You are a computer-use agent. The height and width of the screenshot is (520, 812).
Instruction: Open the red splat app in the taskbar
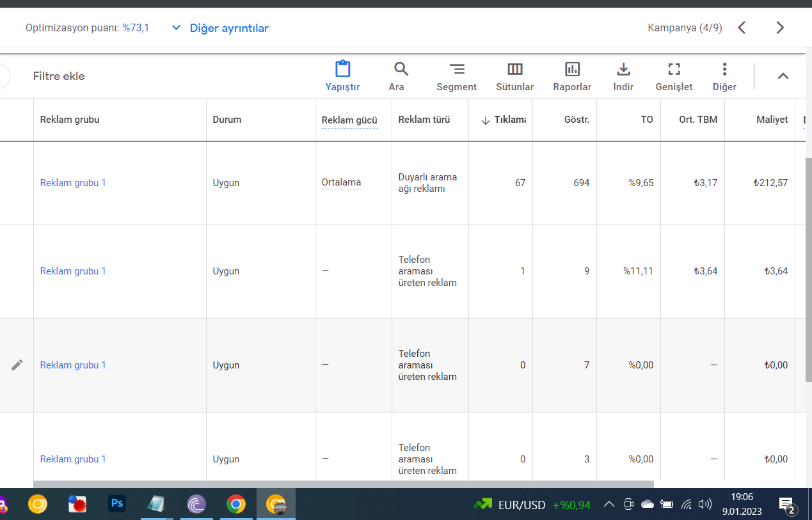77,504
